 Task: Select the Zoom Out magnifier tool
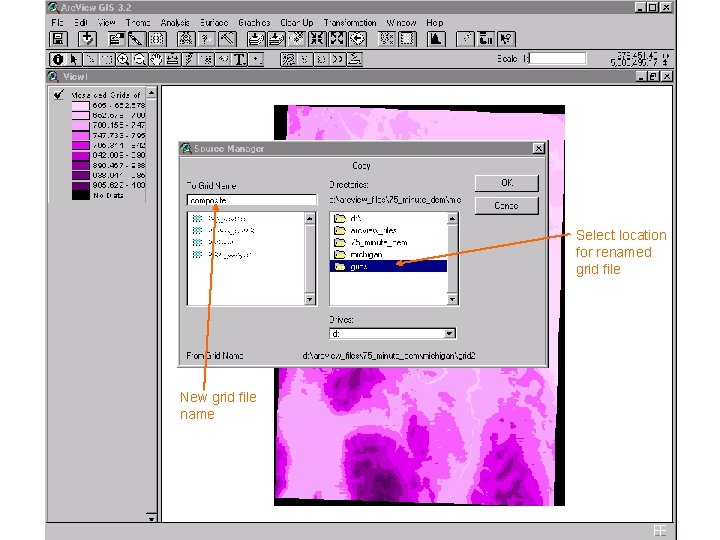[x=140, y=59]
